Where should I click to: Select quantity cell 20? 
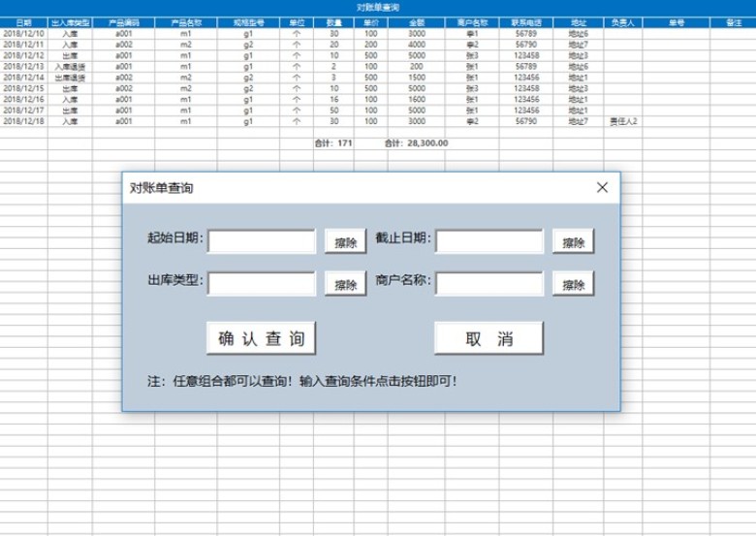(333, 45)
